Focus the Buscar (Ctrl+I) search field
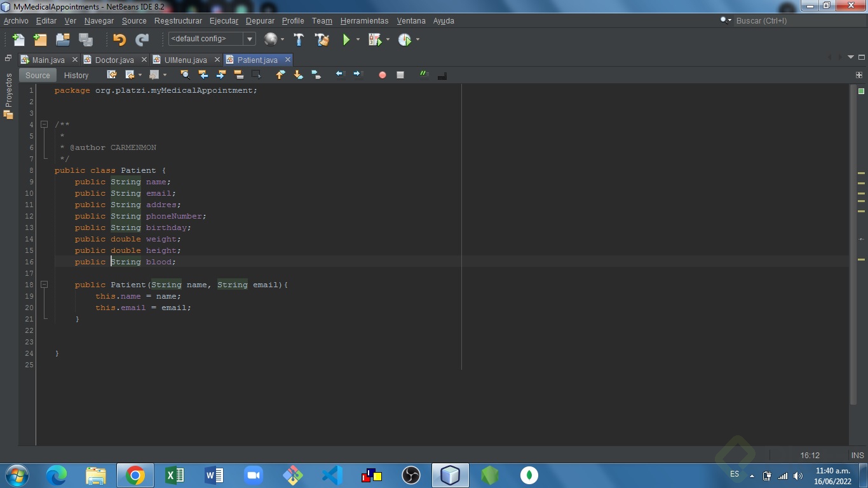 tap(799, 20)
